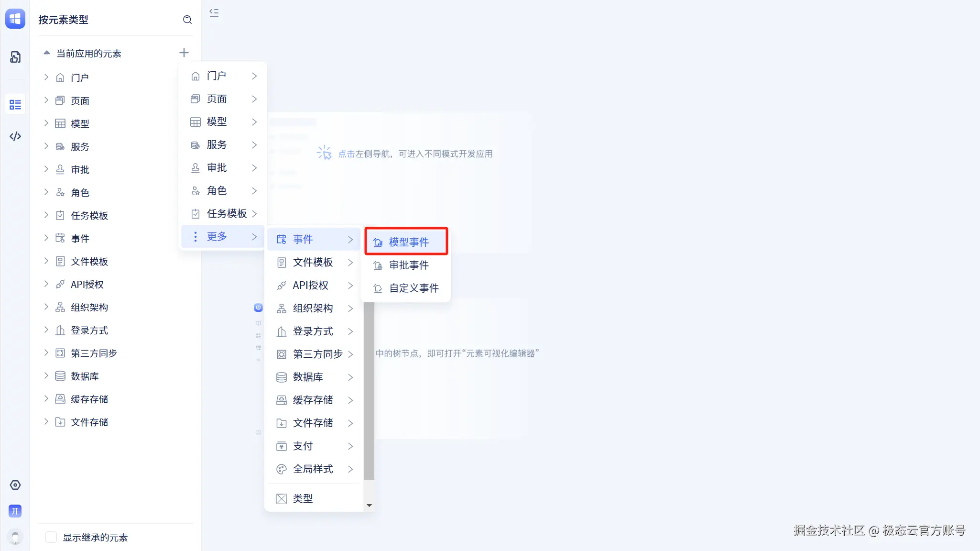Click the settings hexagon icon in sidebar

click(15, 485)
